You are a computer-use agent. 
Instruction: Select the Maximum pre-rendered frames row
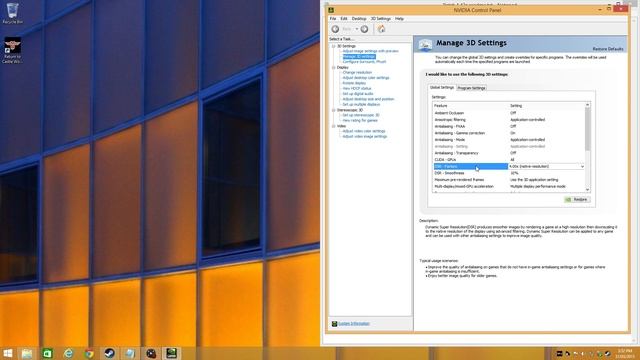click(x=509, y=180)
